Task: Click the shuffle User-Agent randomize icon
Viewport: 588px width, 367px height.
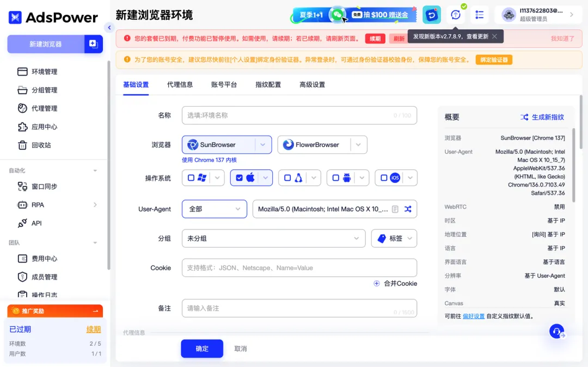Action: [408, 209]
